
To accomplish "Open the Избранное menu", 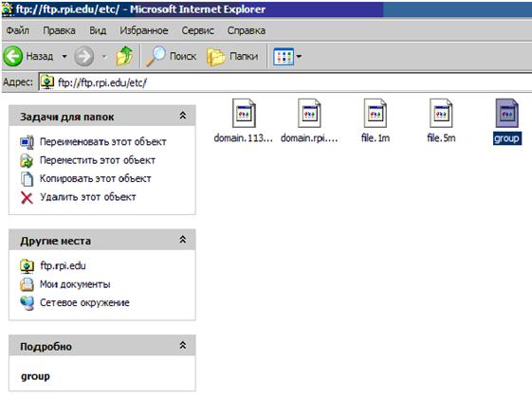I will (144, 30).
